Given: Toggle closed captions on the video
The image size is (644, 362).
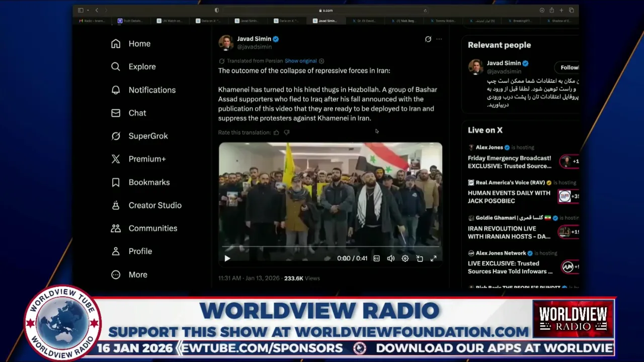Looking at the screenshot, I should tap(376, 258).
